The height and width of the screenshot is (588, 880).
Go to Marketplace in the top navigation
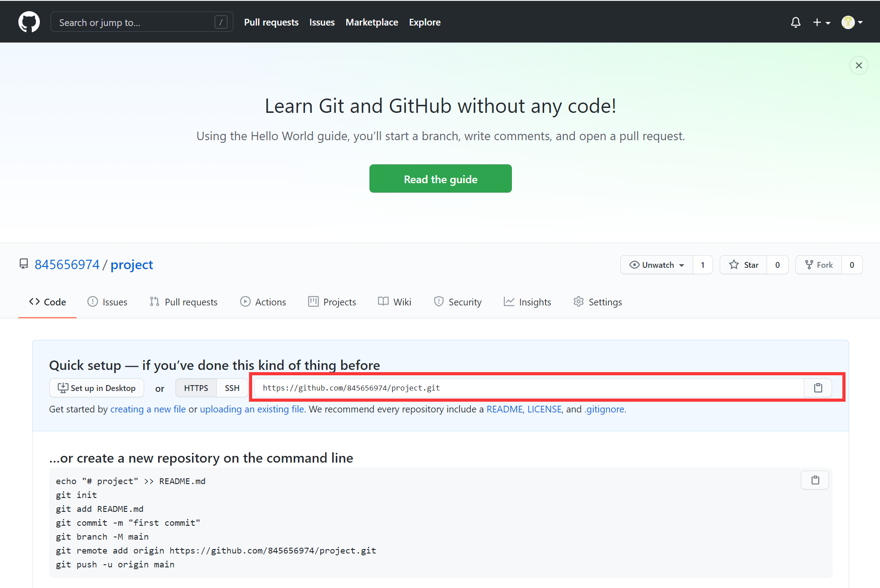372,22
